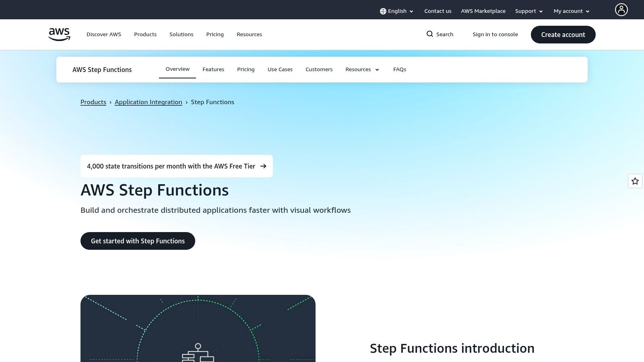644x362 pixels.
Task: Click Sign in to console
Action: 495,34
